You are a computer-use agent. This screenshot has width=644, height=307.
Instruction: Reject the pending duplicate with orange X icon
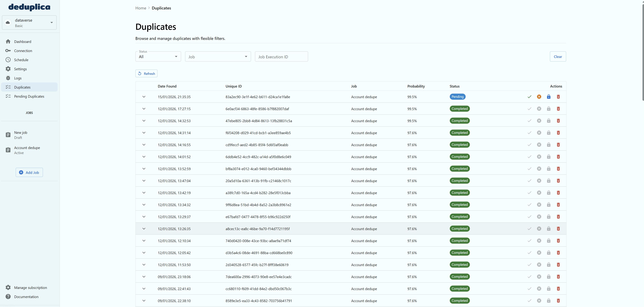pos(539,97)
